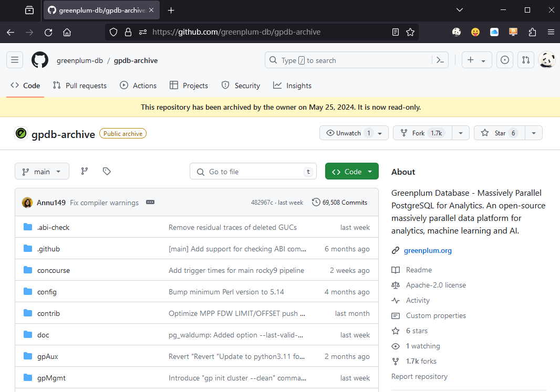Open the Firefox extensions puzzle icon
Viewport: 560px width, 392px height.
[x=532, y=32]
